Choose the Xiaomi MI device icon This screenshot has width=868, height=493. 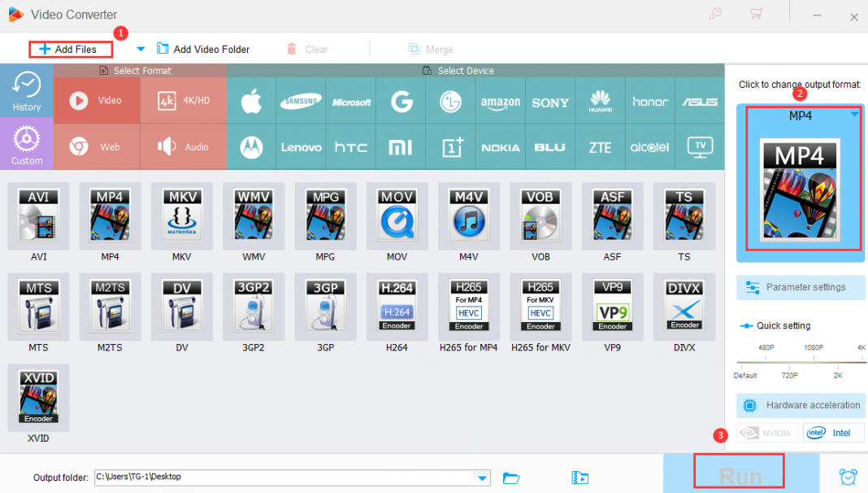tap(401, 146)
